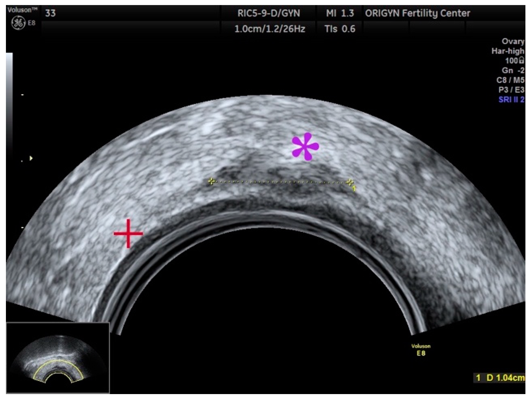532x400 pixels.
Task: Click the left yellow caliper marker
Action: 211,181
